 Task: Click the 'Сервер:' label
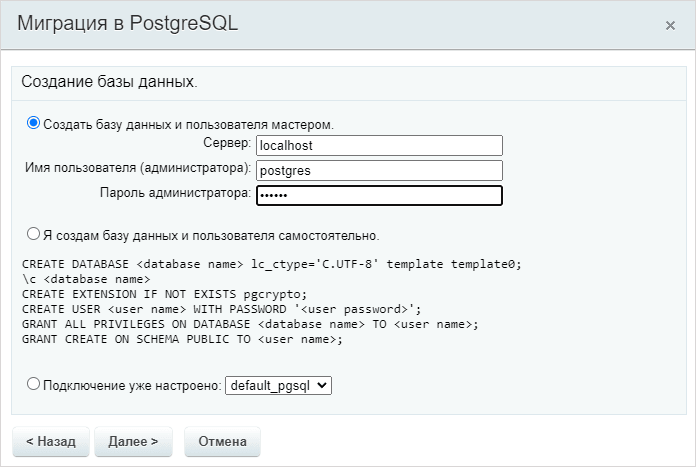[x=227, y=143]
